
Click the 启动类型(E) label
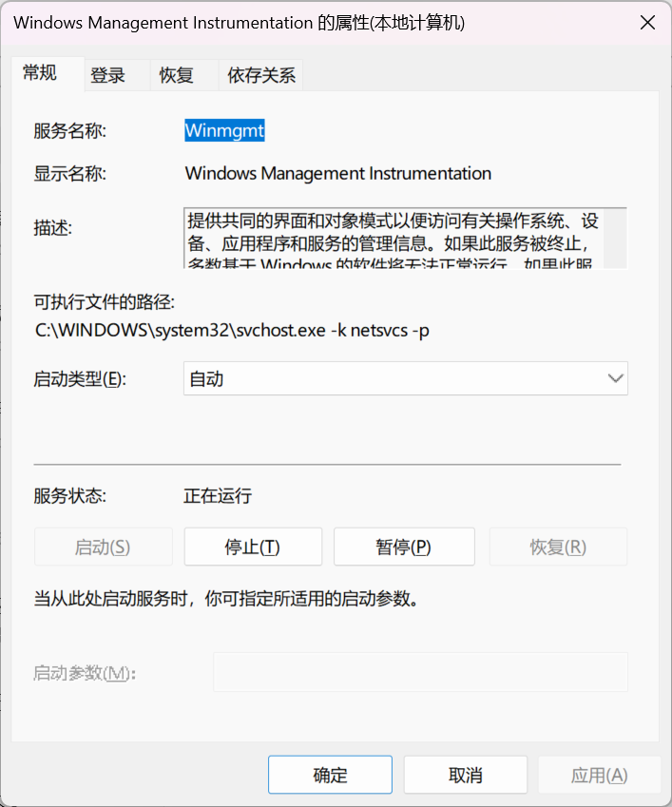point(80,379)
